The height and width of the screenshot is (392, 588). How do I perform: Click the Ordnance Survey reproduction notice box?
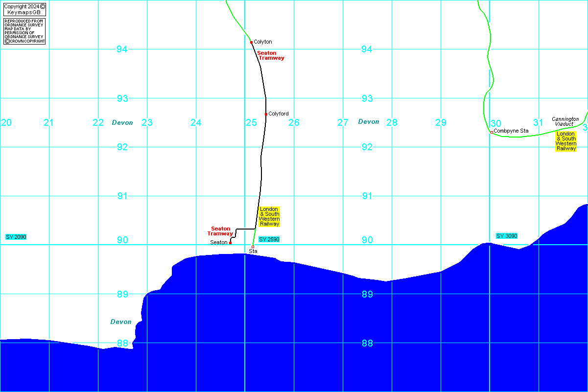coord(24,31)
